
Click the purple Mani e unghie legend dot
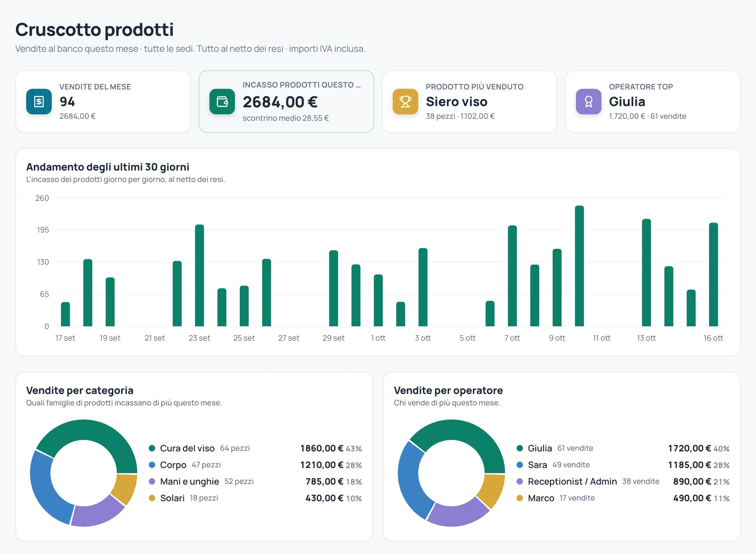pyautogui.click(x=152, y=482)
